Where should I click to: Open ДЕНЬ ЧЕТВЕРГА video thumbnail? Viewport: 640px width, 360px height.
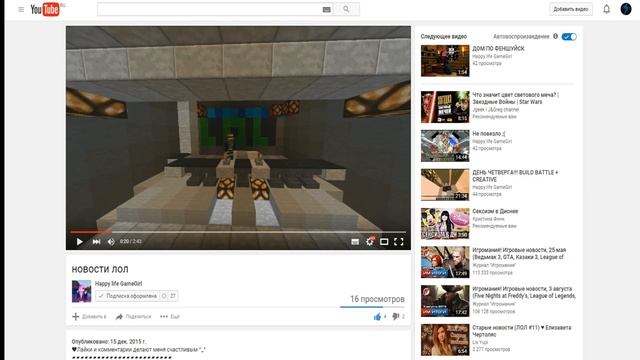[x=445, y=185]
